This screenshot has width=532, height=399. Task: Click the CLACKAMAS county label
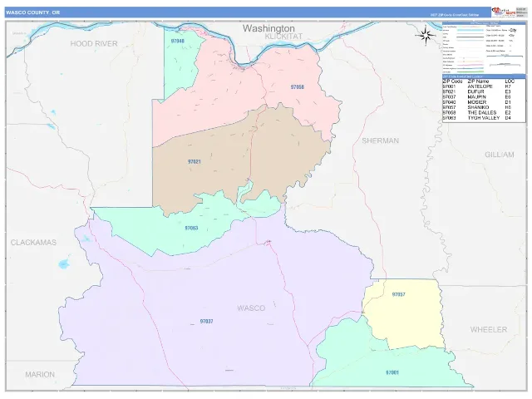point(33,242)
